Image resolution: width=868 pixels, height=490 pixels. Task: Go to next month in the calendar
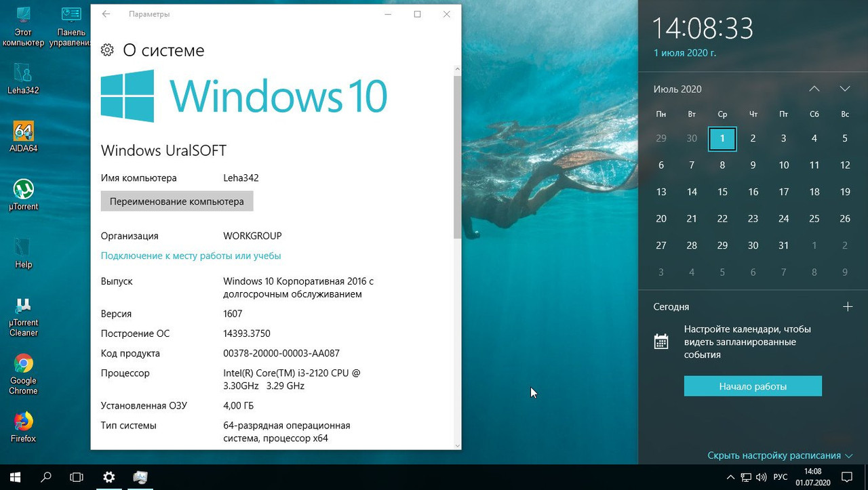pyautogui.click(x=845, y=89)
